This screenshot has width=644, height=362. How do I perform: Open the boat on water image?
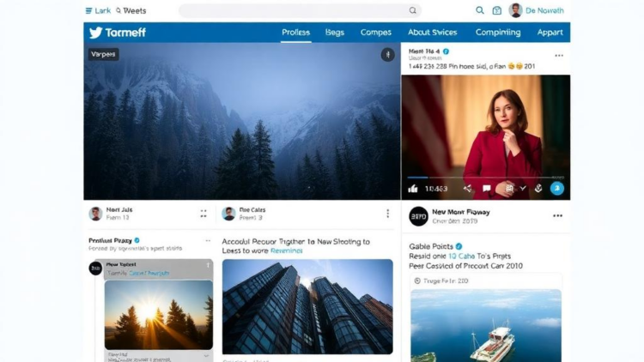click(486, 325)
